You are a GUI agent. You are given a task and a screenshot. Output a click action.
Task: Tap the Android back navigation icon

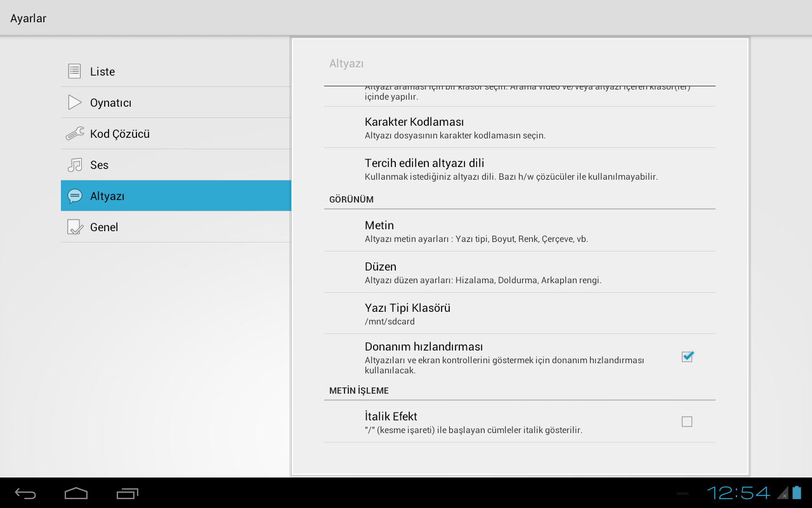[26, 493]
